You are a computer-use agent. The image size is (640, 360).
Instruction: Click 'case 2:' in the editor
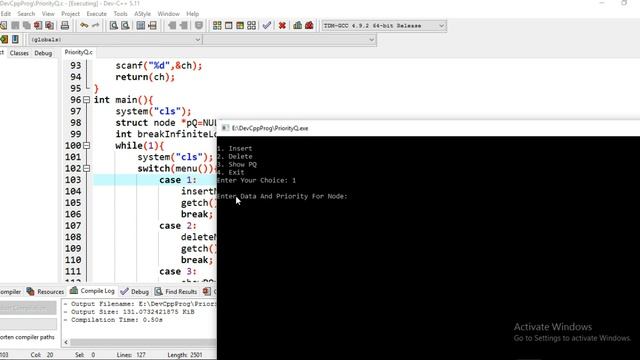tap(178, 226)
